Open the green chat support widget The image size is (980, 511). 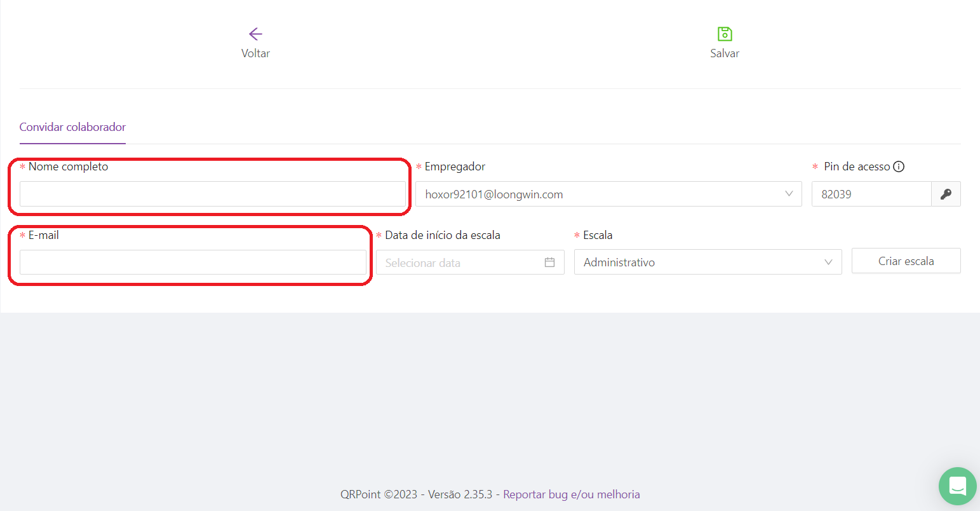click(957, 486)
